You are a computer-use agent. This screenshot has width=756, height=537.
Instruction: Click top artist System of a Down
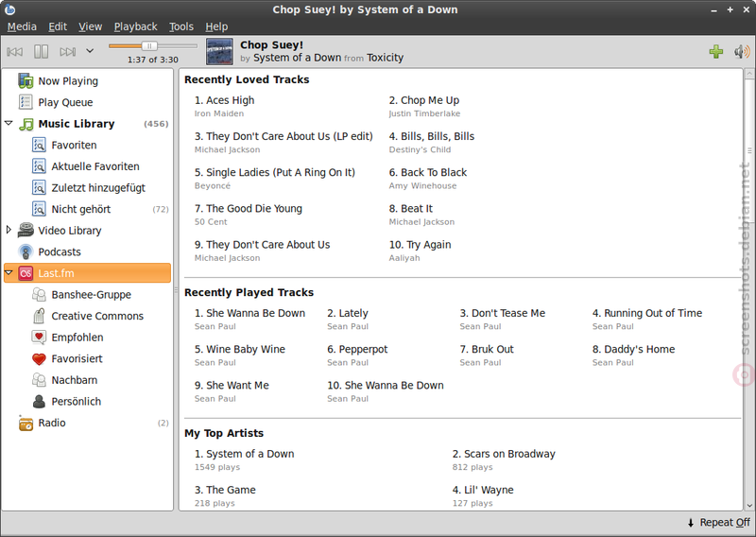244,454
